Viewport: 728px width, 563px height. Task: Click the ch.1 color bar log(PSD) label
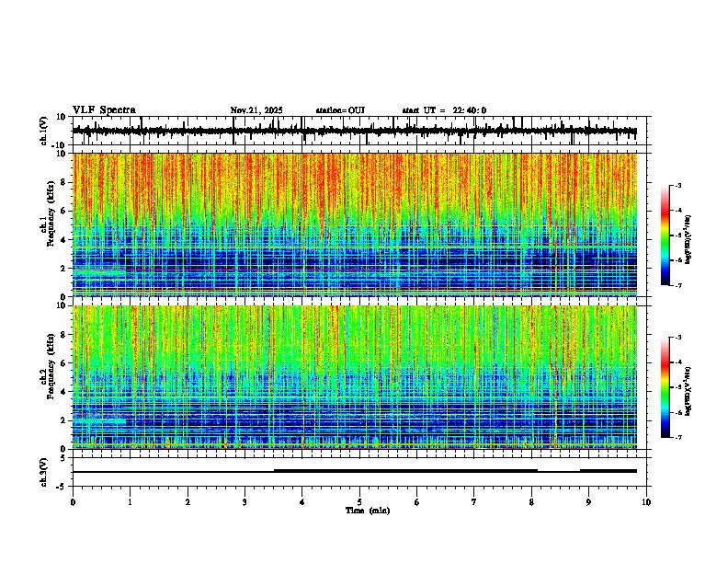pyautogui.click(x=688, y=239)
